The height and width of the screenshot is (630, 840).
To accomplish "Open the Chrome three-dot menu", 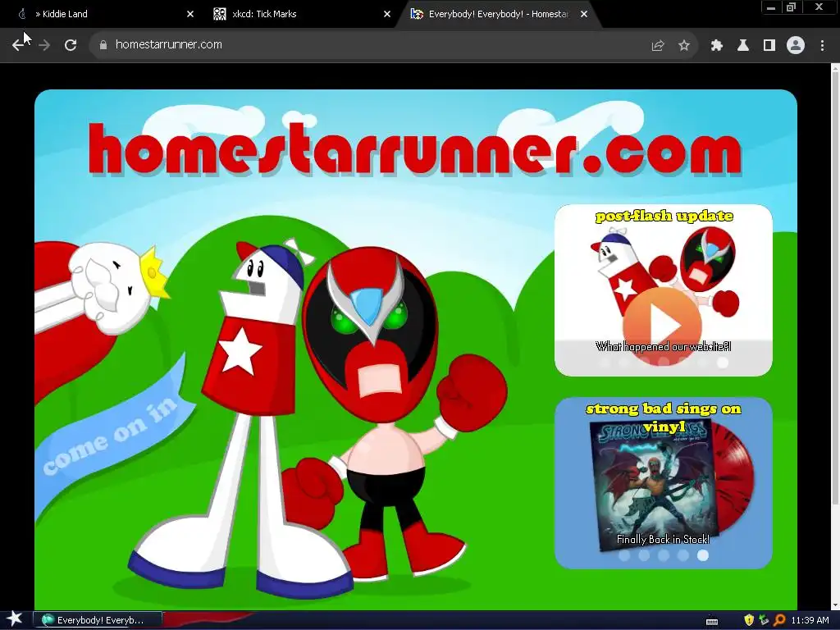I will pyautogui.click(x=822, y=46).
